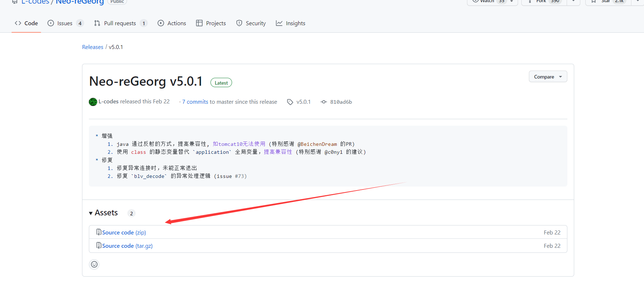Click the Code angle-brackets icon
Image resolution: width=644 pixels, height=291 pixels.
[18, 23]
